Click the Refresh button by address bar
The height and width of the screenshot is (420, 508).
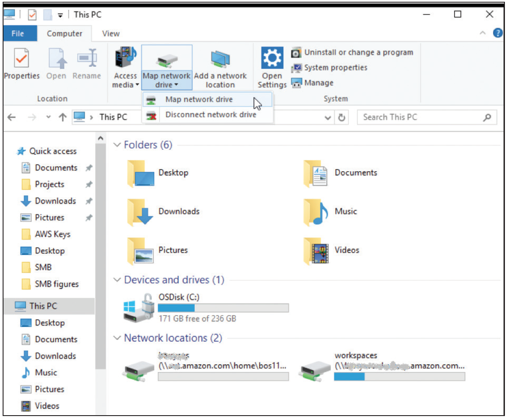341,117
